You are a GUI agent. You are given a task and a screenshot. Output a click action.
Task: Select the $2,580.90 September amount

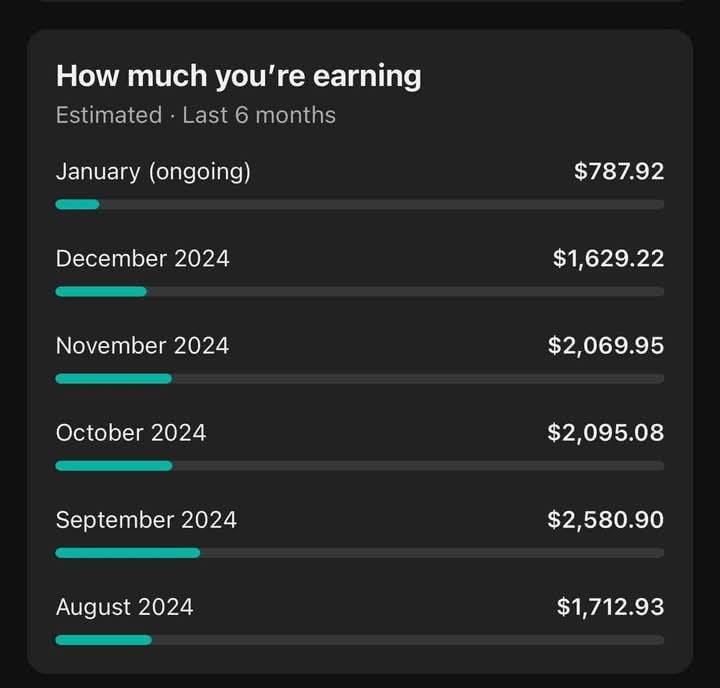(606, 520)
